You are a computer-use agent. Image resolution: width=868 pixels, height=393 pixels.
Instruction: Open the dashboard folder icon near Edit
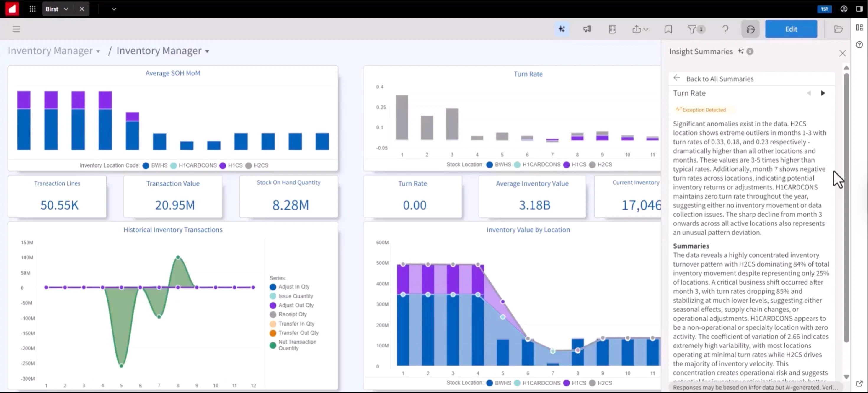(x=839, y=29)
